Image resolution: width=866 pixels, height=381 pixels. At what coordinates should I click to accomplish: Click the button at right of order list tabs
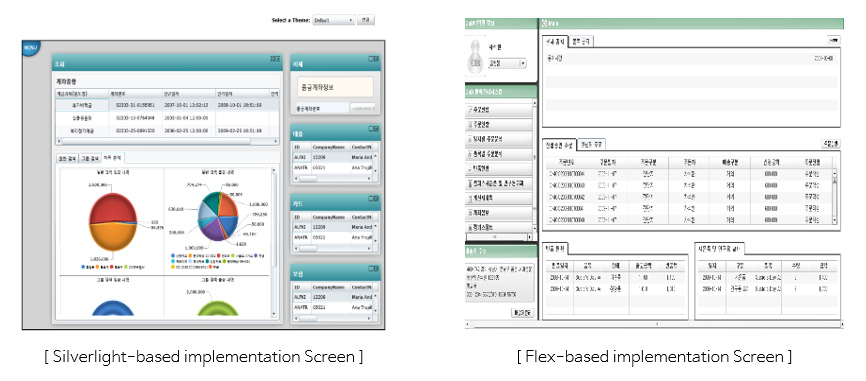coord(830,144)
